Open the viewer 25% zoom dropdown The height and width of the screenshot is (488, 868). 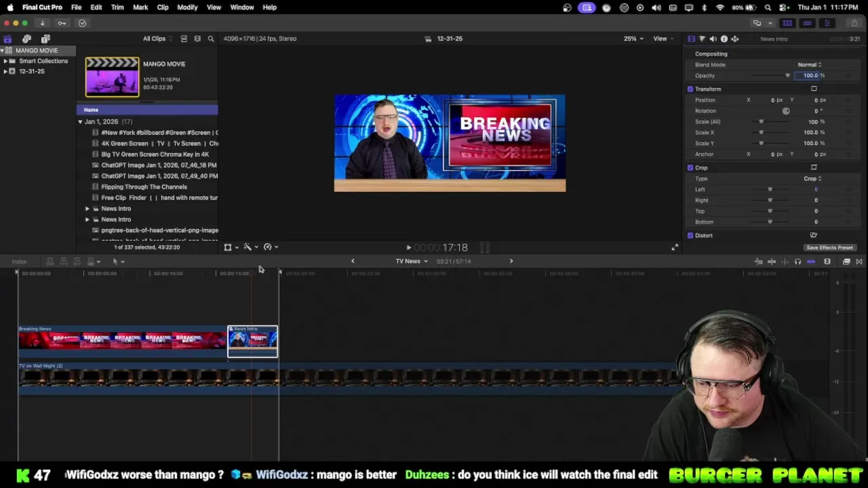(x=633, y=39)
